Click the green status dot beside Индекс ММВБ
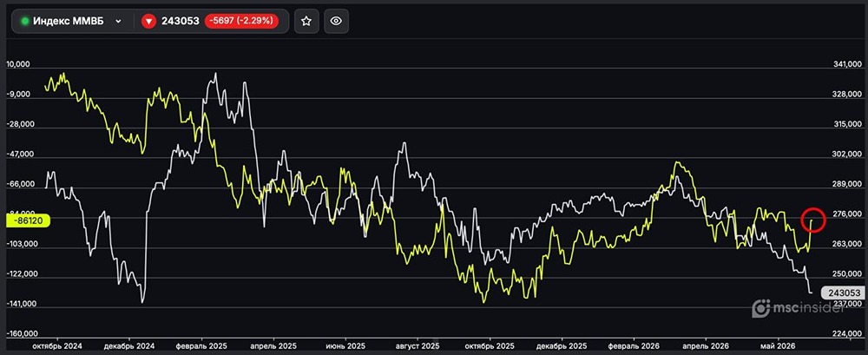Image resolution: width=868 pixels, height=355 pixels. point(25,22)
